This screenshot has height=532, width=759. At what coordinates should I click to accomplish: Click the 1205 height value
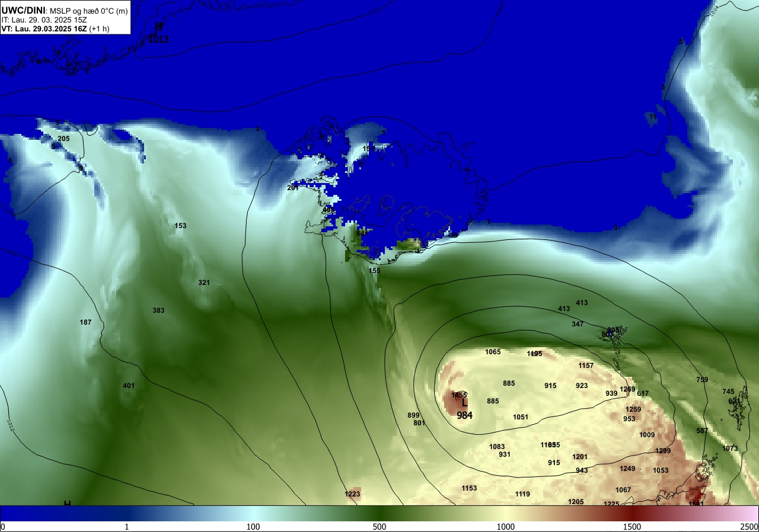[576, 502]
